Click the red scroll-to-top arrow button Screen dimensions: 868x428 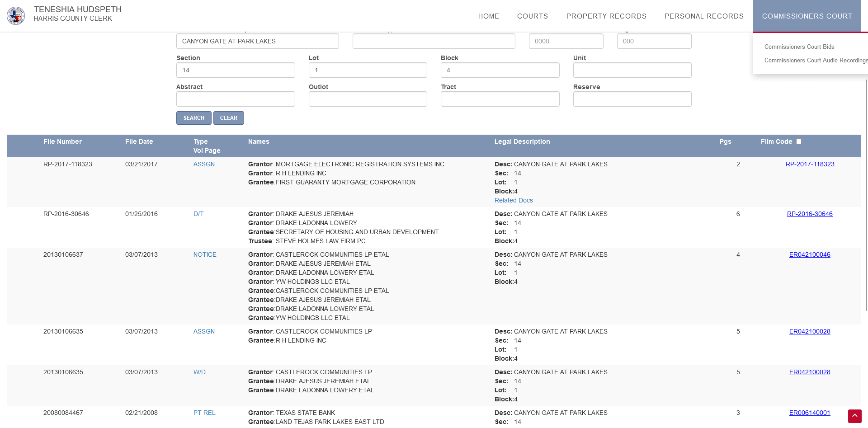855,416
